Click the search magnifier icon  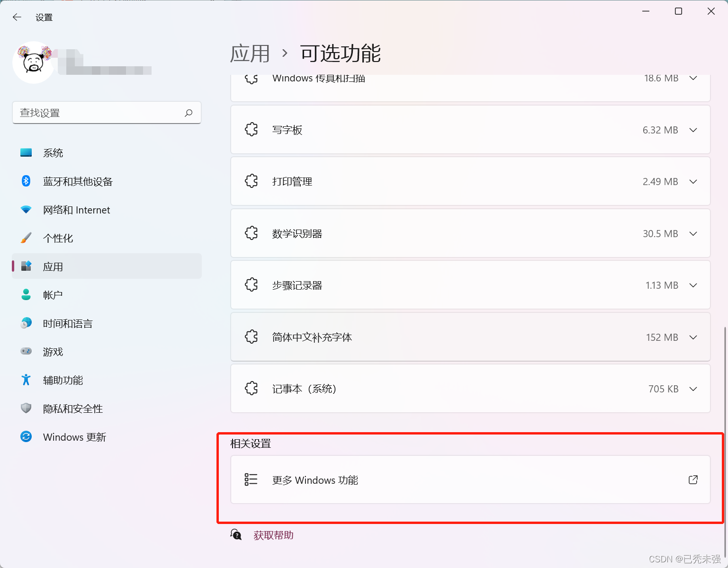point(189,113)
